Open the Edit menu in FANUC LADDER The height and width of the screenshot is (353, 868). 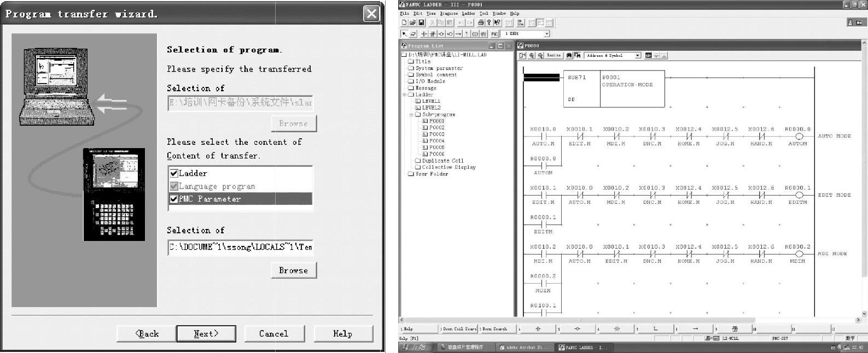pos(418,13)
